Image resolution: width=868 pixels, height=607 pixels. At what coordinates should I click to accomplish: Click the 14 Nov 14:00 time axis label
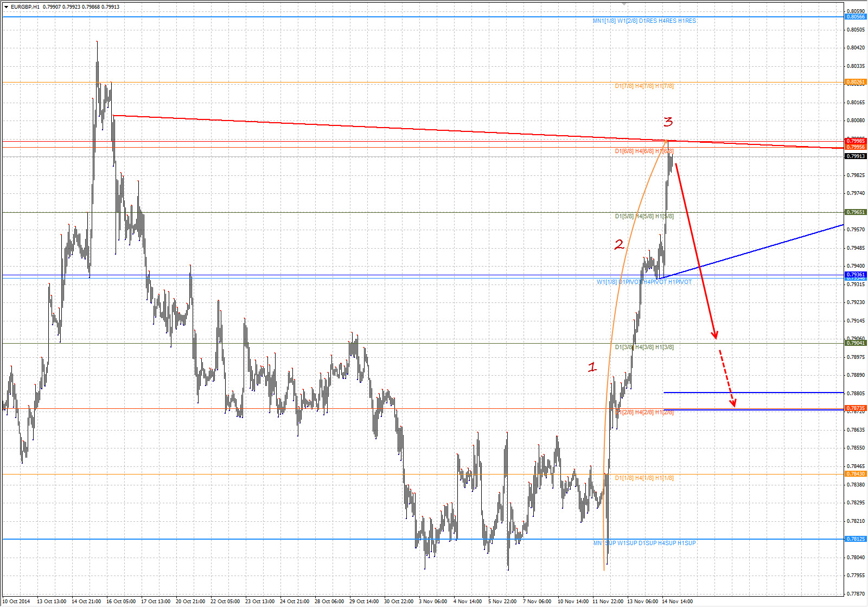(677, 601)
